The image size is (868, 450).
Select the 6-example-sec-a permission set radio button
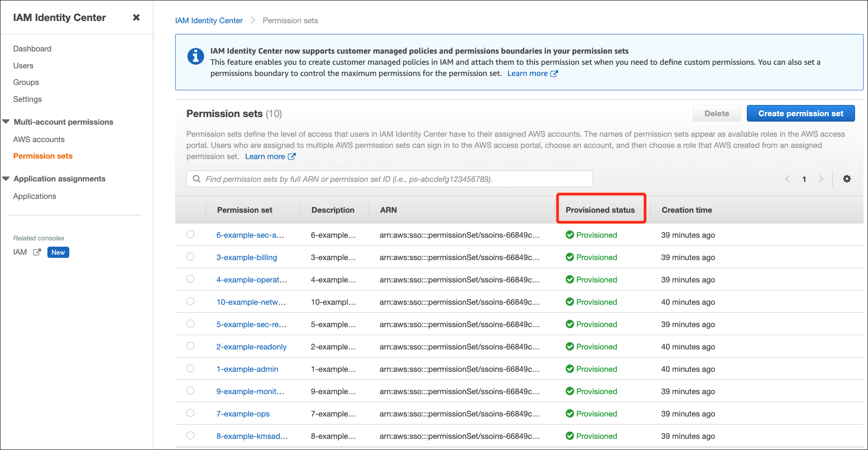click(x=190, y=234)
